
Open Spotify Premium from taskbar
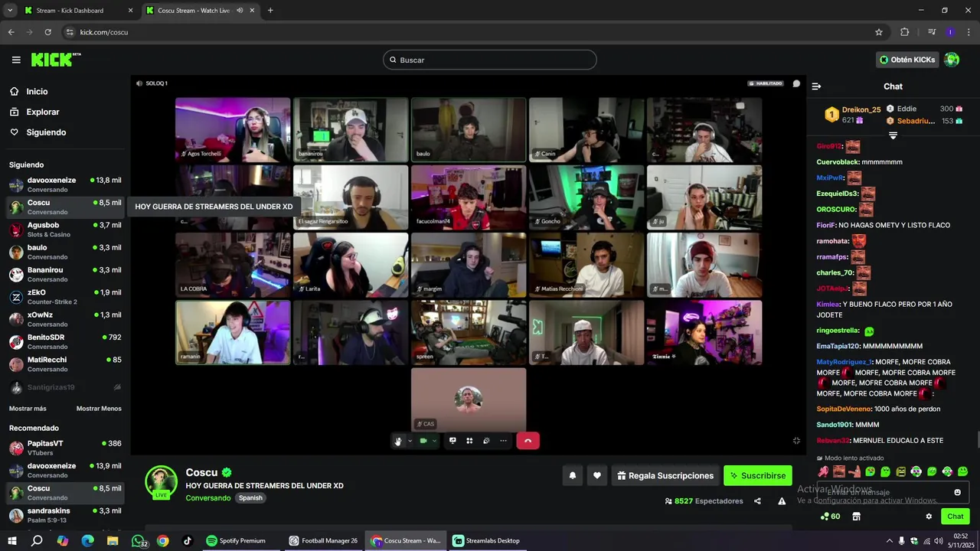coord(236,540)
